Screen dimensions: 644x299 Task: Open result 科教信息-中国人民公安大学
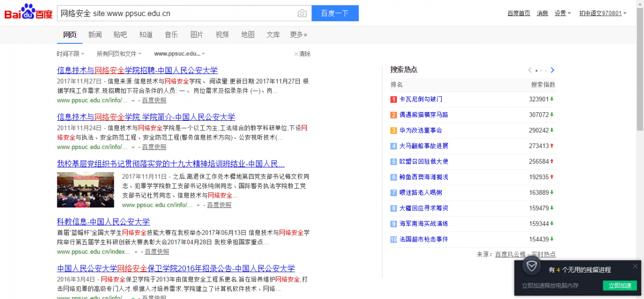click(103, 222)
